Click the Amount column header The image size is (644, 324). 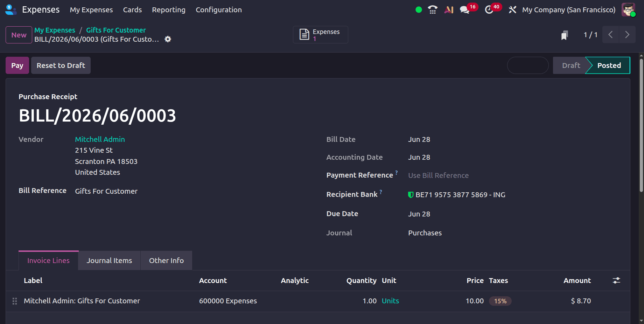click(577, 281)
